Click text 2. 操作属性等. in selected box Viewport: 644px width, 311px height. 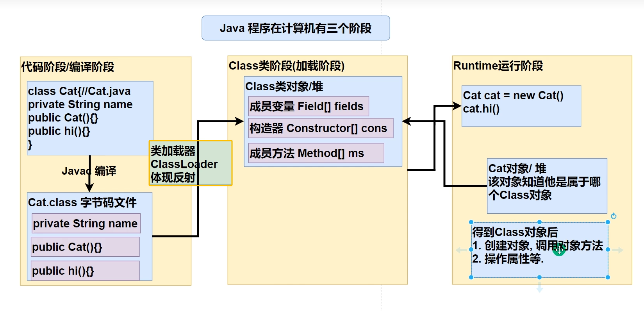click(508, 259)
